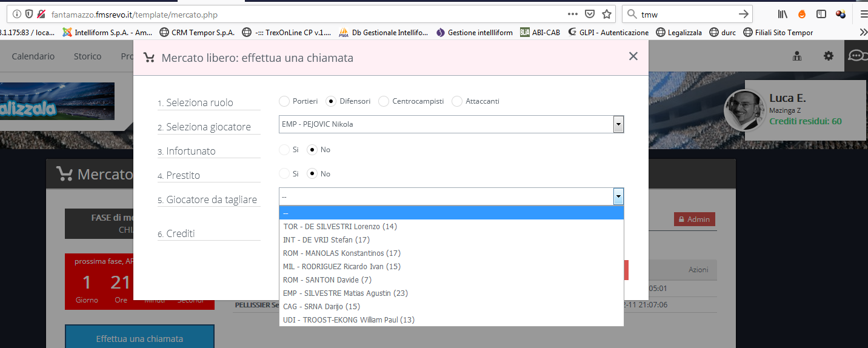The width and height of the screenshot is (868, 348).
Task: Close the Mercato libero dialog
Action: click(x=633, y=56)
